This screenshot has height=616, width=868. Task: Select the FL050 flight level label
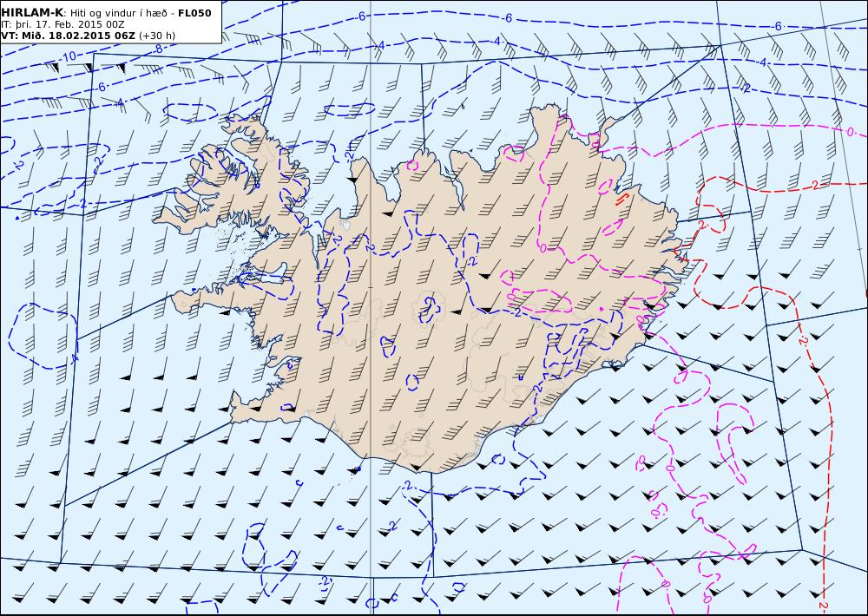(x=194, y=13)
